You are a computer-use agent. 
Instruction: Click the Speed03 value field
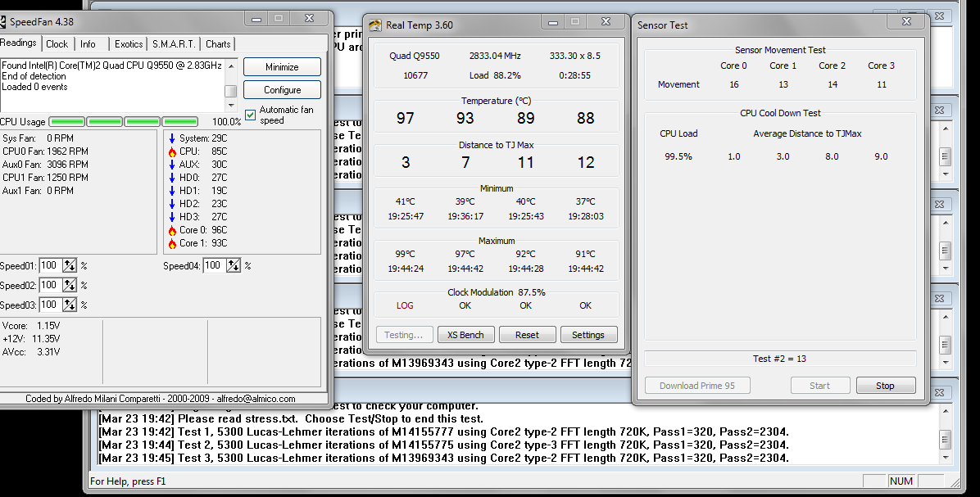coord(49,305)
